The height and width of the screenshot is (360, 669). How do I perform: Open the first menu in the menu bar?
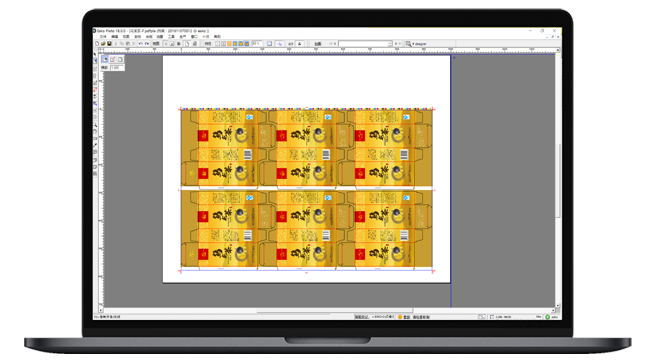click(x=103, y=37)
